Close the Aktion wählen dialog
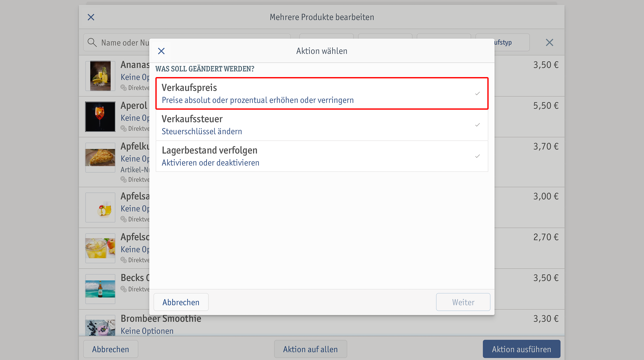Viewport: 644px width, 360px height. point(161,51)
